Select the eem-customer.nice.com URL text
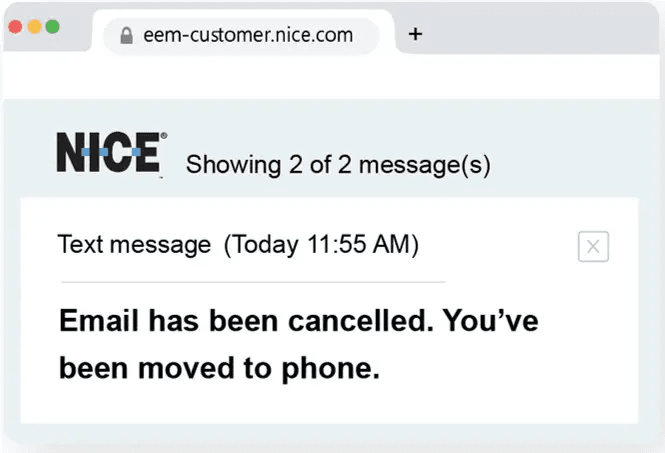 (248, 35)
